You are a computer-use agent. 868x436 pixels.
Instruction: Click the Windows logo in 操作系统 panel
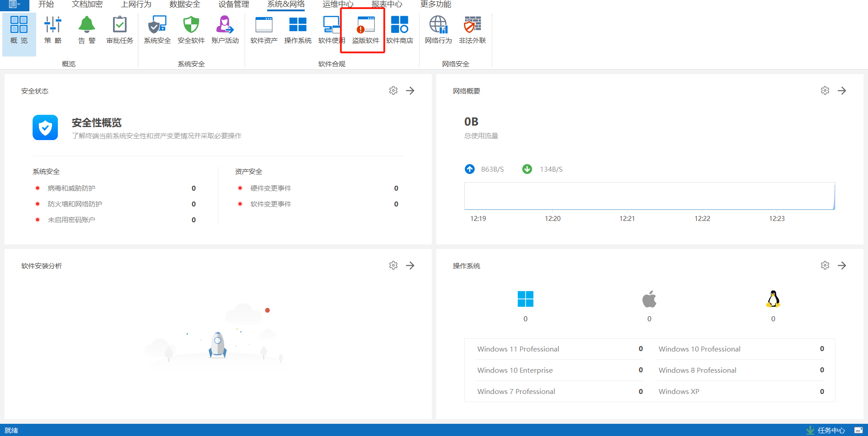click(525, 299)
